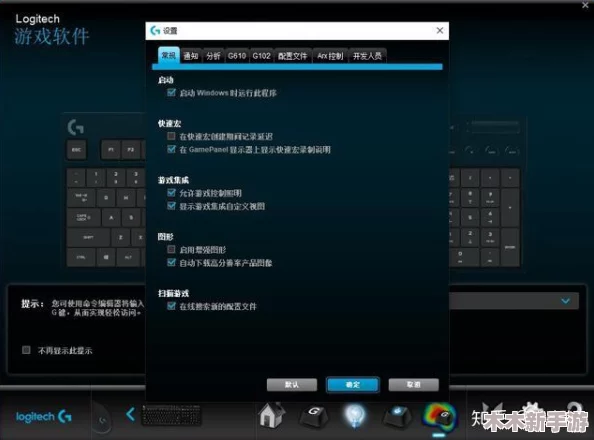Check the don't show this tip box
Image resolution: width=594 pixels, height=440 pixels.
[x=26, y=350]
